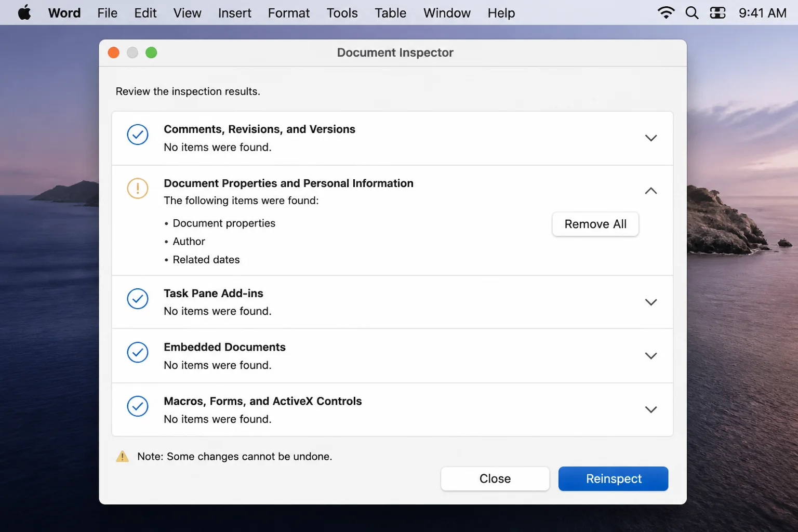
Task: Open the Word application menu
Action: (64, 13)
